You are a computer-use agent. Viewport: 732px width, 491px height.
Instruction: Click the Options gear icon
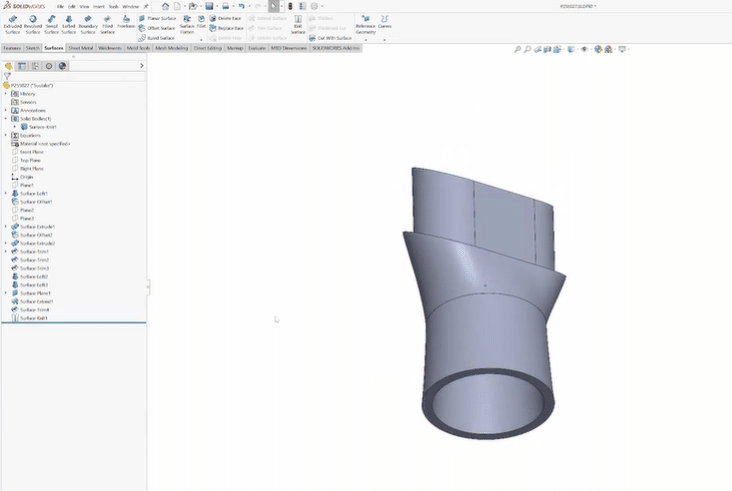click(314, 6)
